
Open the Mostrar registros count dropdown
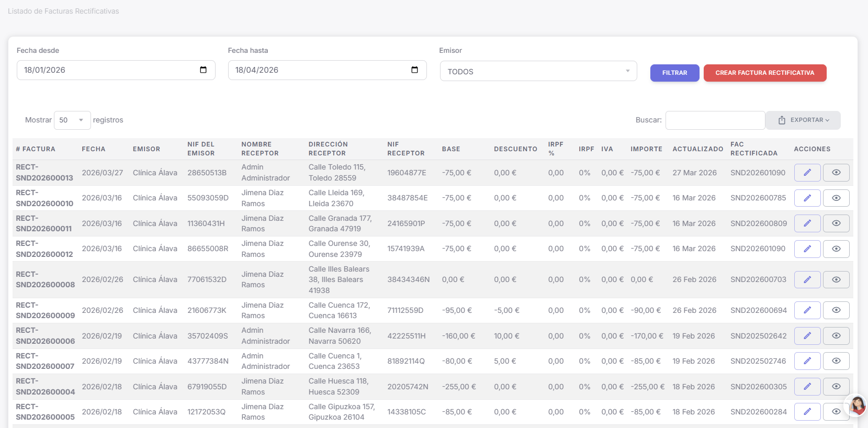point(72,120)
